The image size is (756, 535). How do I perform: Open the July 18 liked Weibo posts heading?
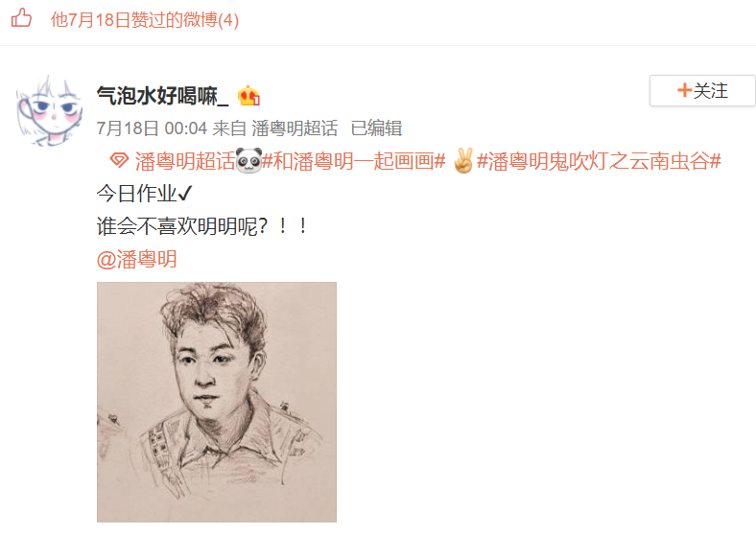tap(145, 20)
